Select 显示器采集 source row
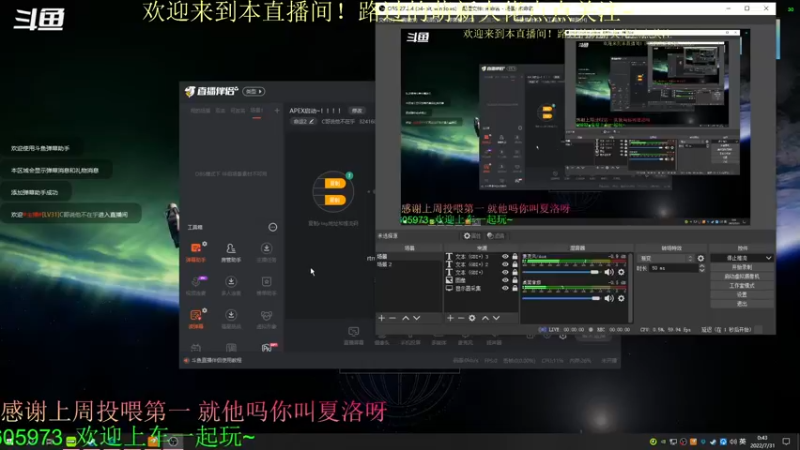The width and height of the screenshot is (800, 450). click(481, 288)
